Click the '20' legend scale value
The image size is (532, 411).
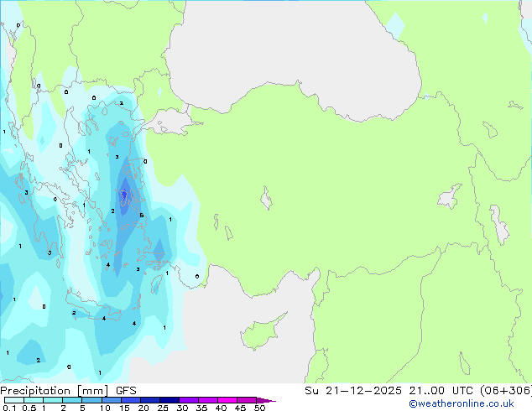tap(143, 408)
